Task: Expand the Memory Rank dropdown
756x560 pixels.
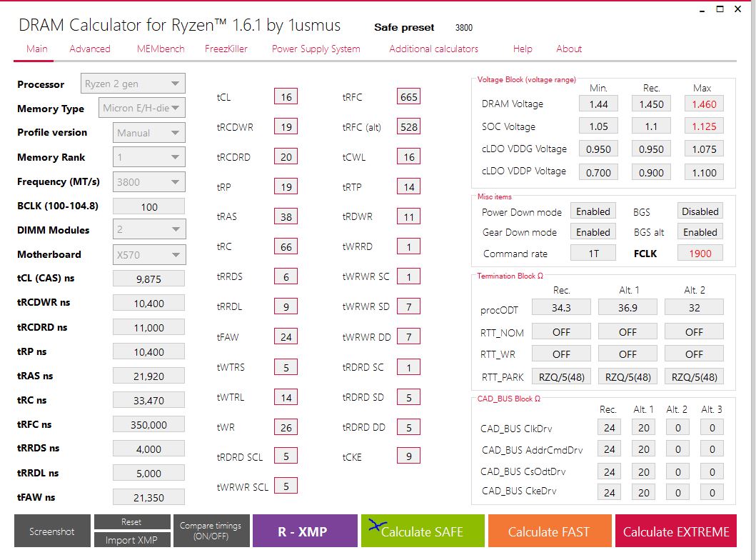Action: pos(148,157)
